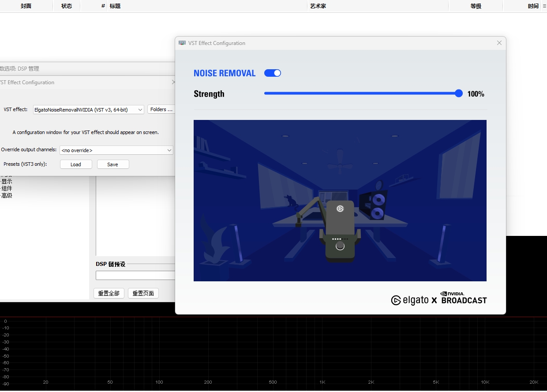Click the VST window title bar icon
Screen dimensions: 547x392
[182, 43]
